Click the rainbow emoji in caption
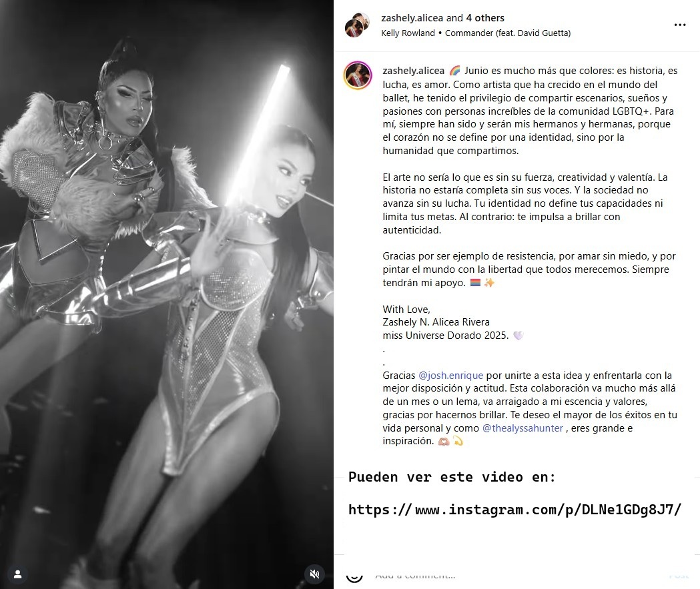 pos(454,71)
